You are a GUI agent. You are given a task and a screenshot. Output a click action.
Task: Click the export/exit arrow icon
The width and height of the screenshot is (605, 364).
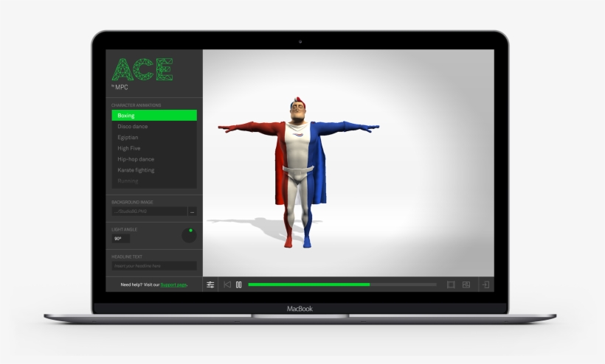point(485,284)
